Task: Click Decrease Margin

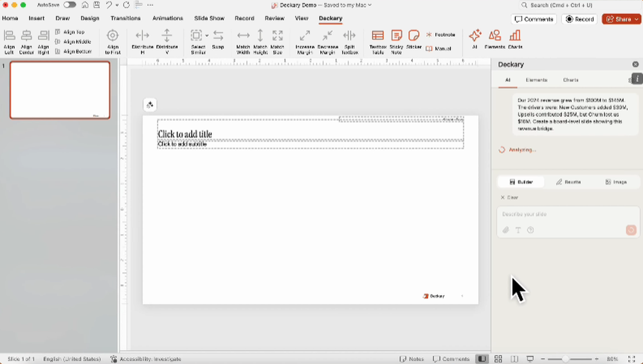Action: 328,41
